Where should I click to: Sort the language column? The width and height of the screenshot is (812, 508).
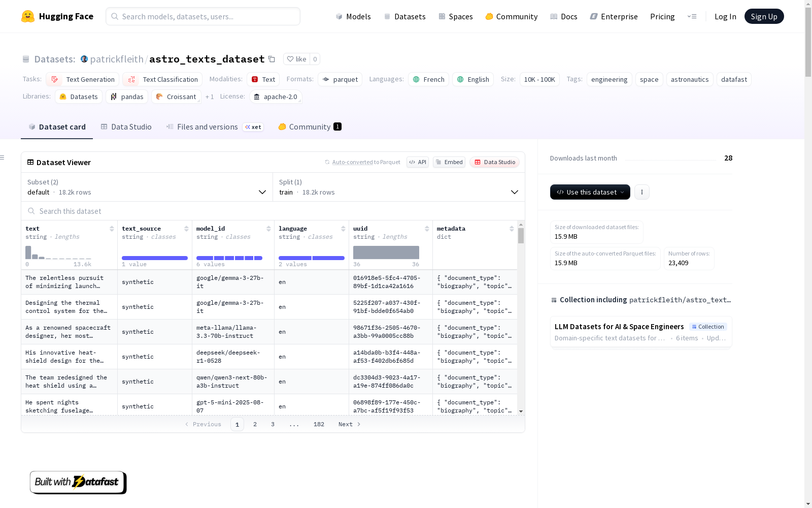[x=343, y=229]
